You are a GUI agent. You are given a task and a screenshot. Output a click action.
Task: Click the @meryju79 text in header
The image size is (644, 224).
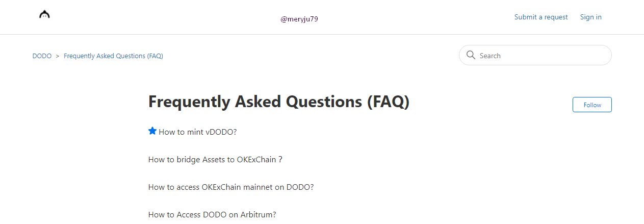click(299, 19)
